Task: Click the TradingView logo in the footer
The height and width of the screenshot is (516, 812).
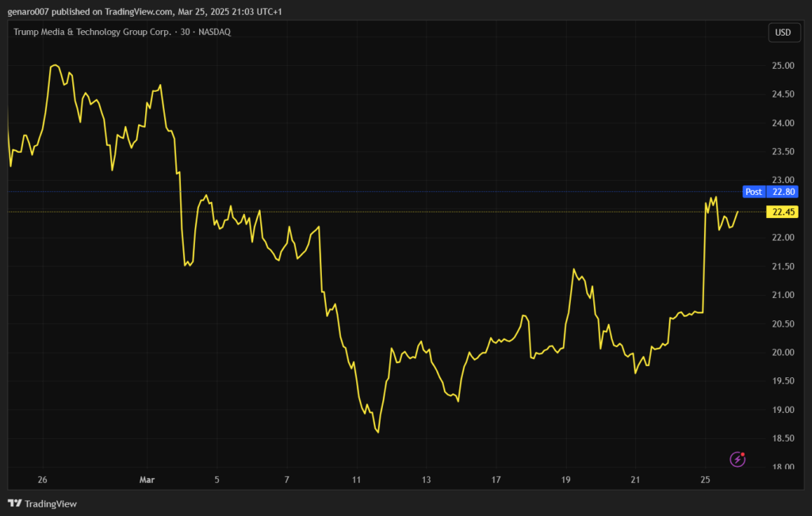Action: tap(42, 503)
